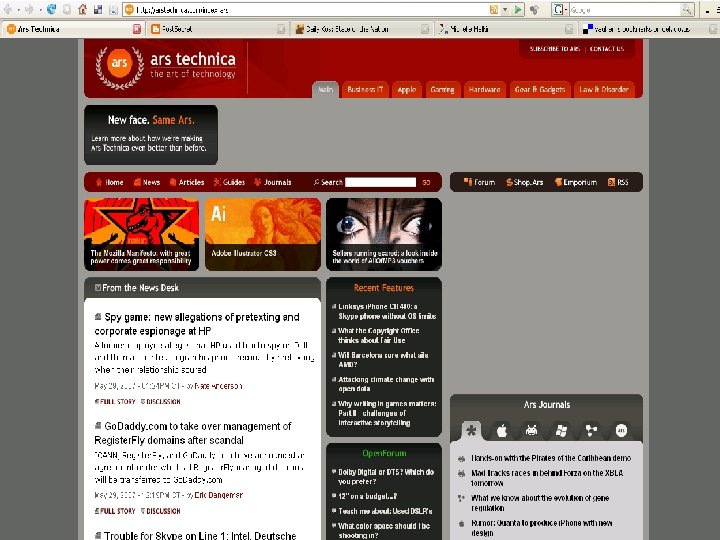Select the Business IT section tab
720x540 pixels.
tap(365, 90)
